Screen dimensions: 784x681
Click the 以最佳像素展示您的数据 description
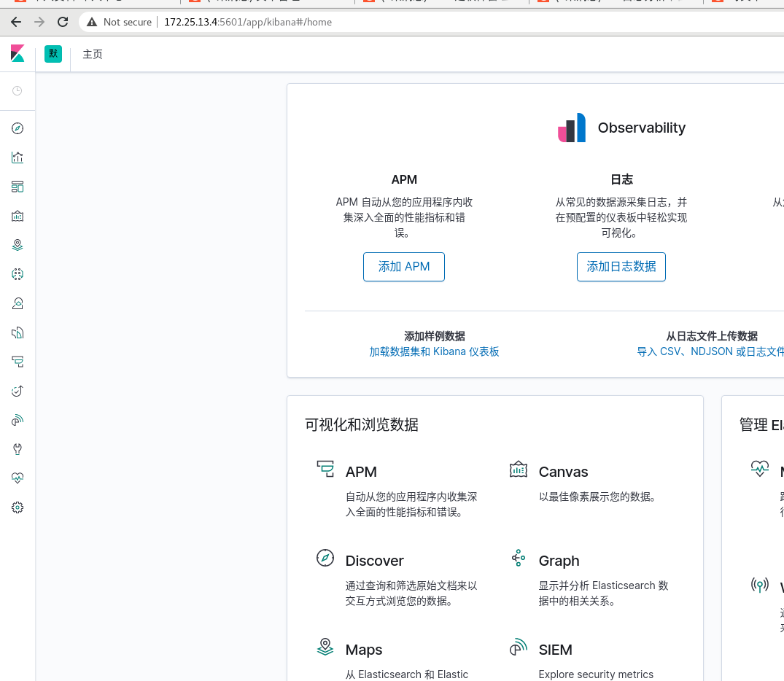[x=597, y=497]
